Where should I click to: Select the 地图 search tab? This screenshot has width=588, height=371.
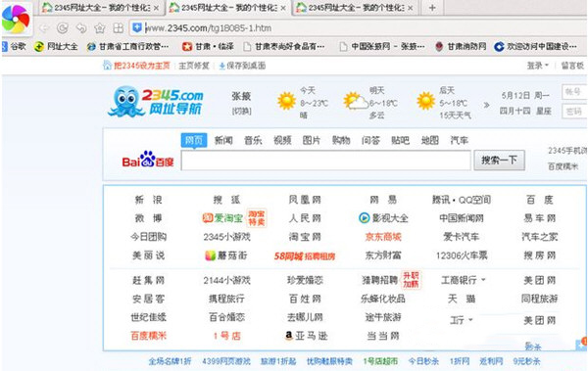430,141
